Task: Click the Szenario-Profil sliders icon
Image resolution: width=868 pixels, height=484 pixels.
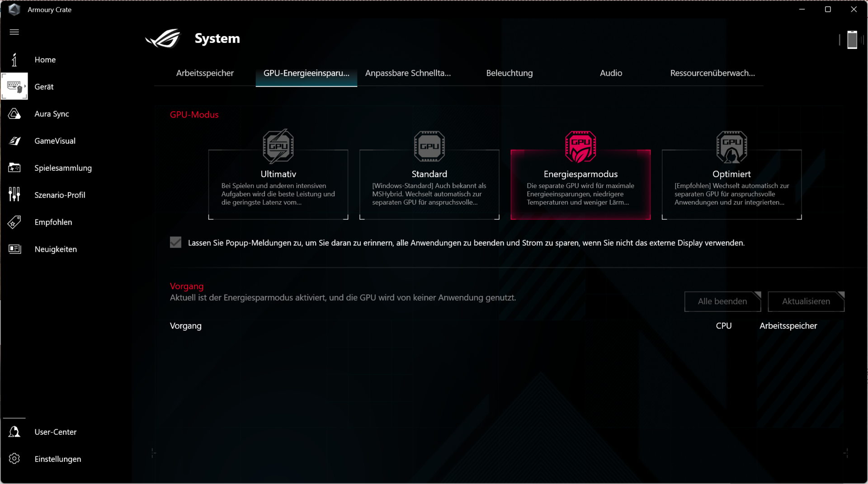Action: point(14,195)
